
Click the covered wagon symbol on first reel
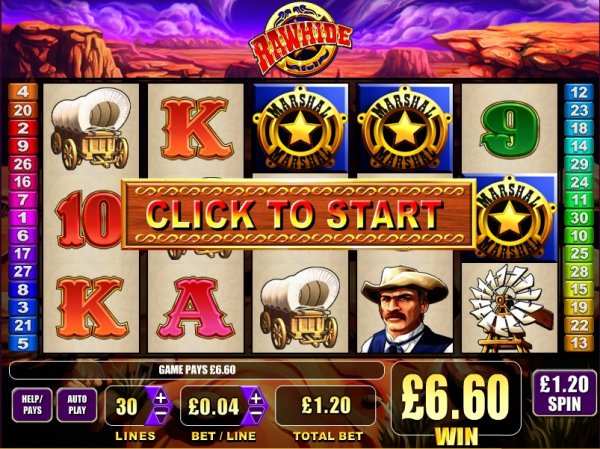(91, 128)
